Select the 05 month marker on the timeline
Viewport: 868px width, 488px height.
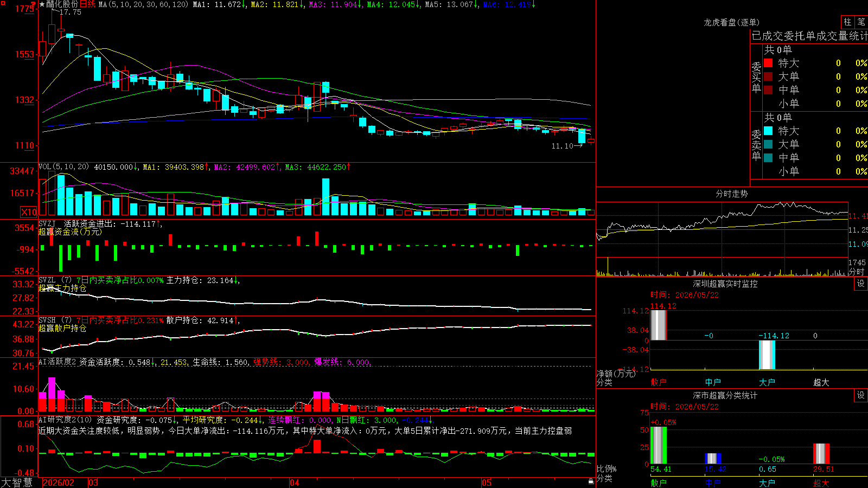487,483
